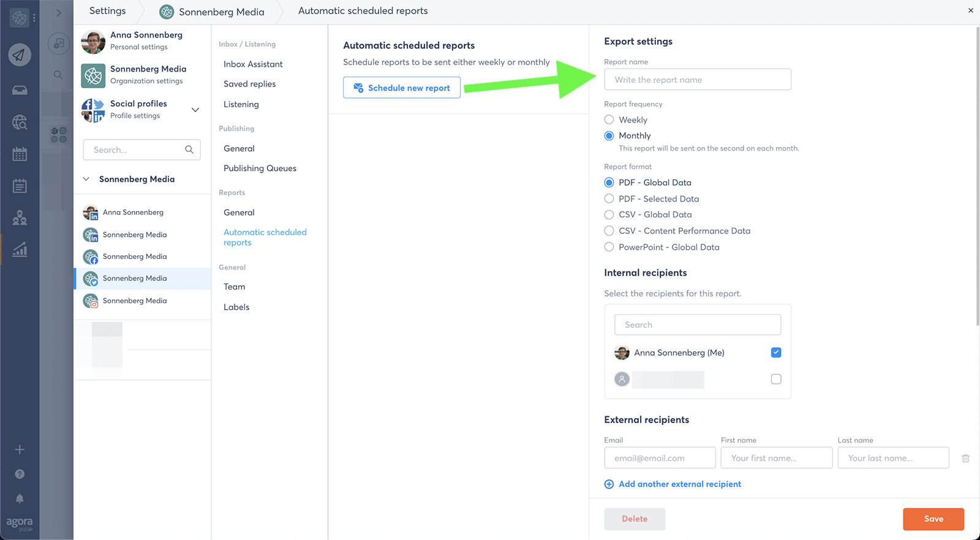Open the inbox tray icon in sidebar
980x540 pixels.
pos(20,90)
